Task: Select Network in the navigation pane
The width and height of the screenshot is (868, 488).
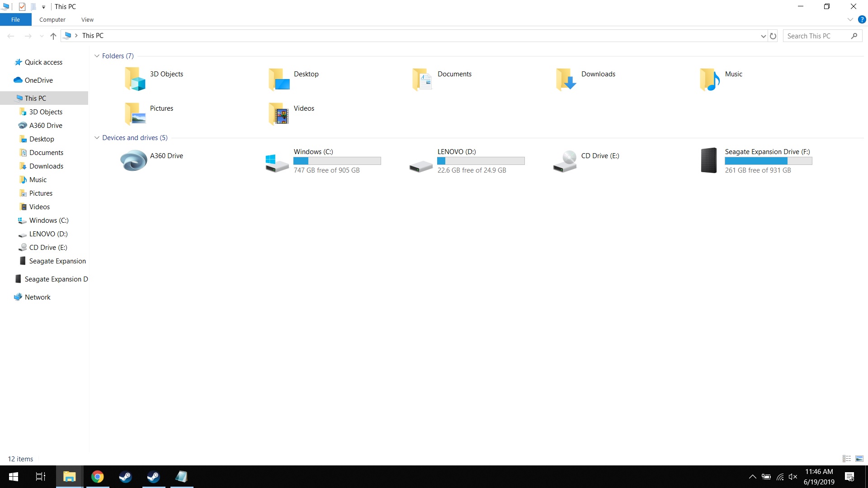Action: tap(38, 297)
